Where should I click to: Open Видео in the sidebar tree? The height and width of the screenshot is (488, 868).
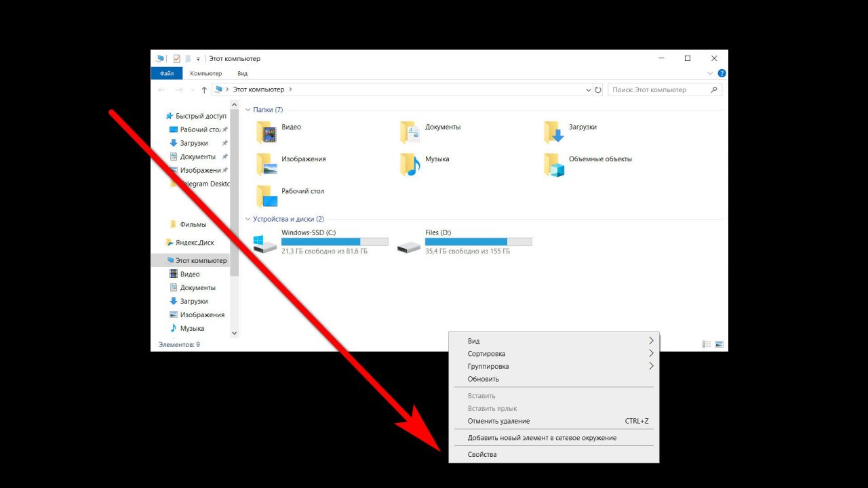(185, 274)
